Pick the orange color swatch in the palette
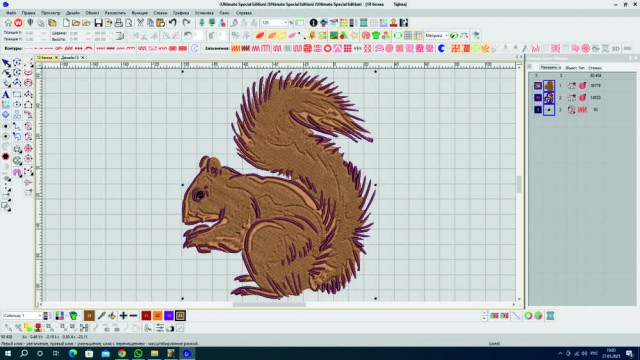The image size is (640, 360). pos(158,316)
